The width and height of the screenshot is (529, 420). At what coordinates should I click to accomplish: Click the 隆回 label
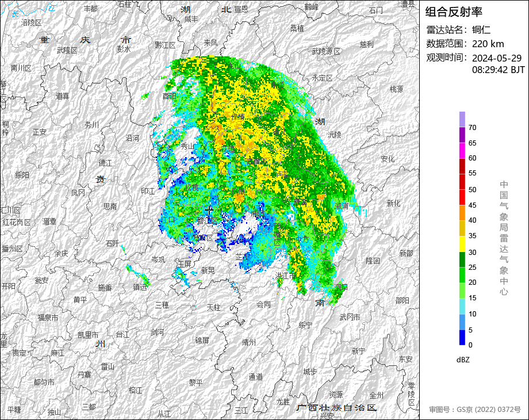coord(373,261)
